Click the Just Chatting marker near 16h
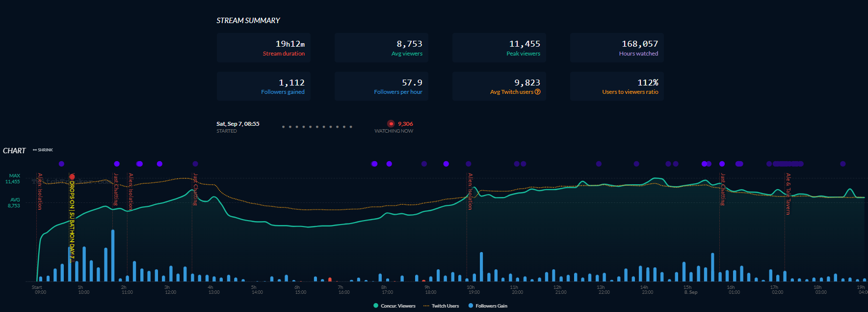 point(722,189)
